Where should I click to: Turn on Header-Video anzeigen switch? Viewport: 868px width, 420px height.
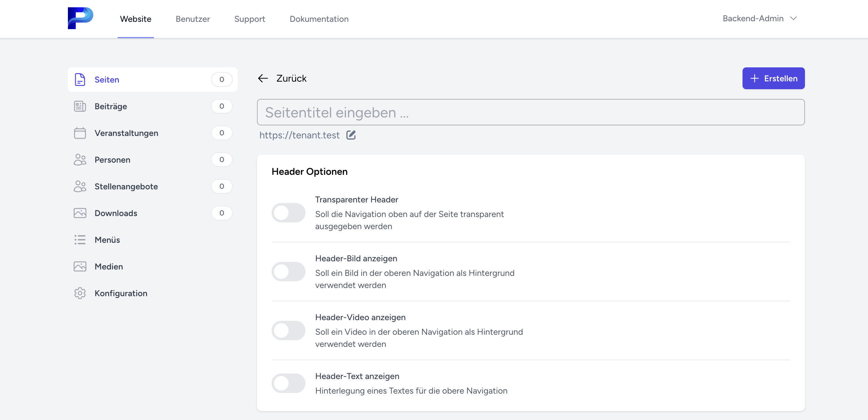[289, 330]
